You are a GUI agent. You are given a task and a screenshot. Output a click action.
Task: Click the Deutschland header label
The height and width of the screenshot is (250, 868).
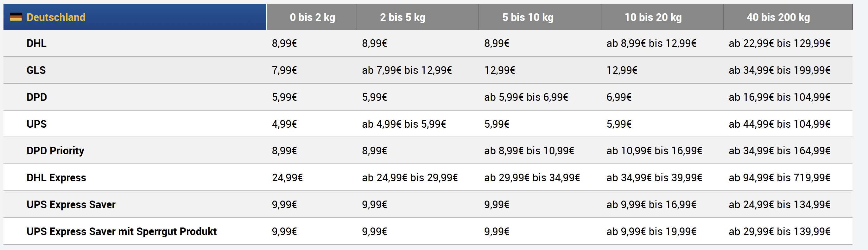[56, 17]
